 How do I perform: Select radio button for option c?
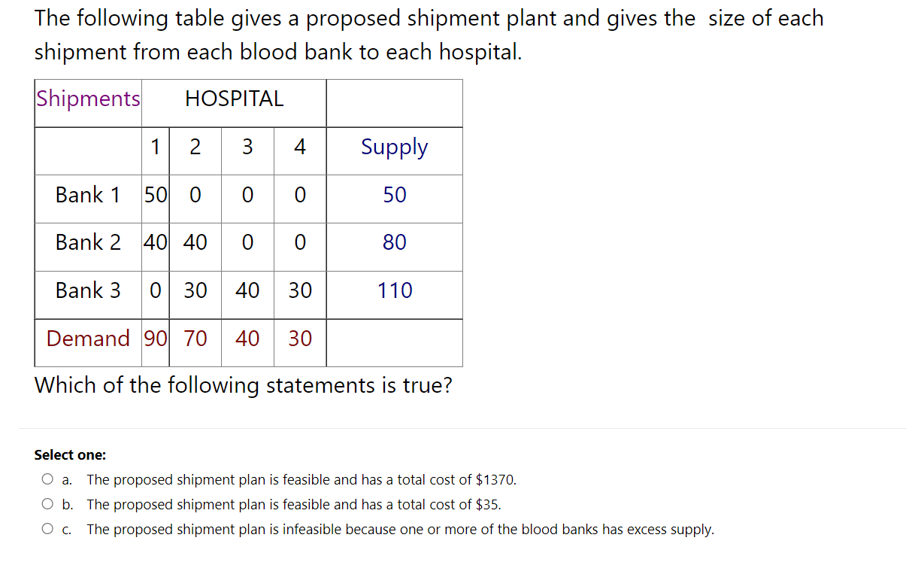(47, 529)
